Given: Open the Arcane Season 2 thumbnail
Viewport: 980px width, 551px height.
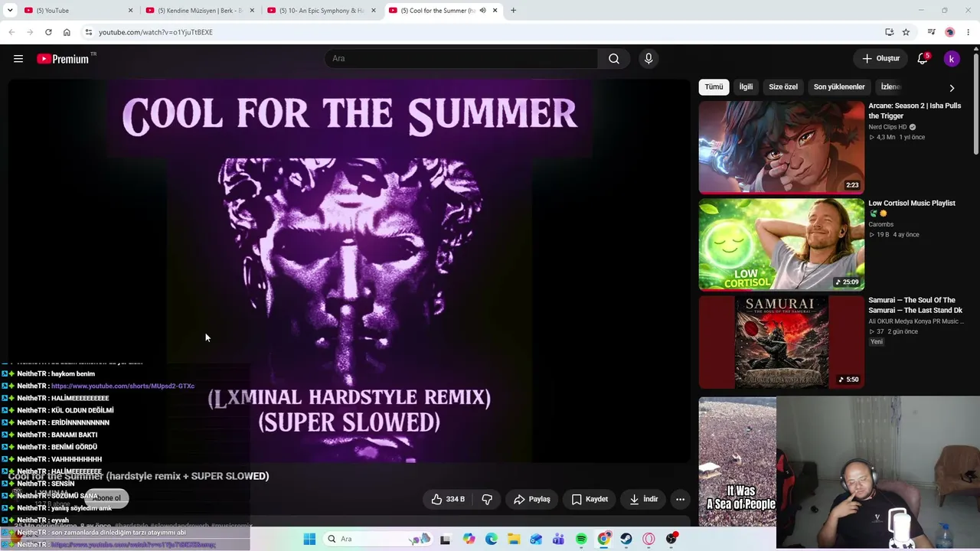Looking at the screenshot, I should (781, 147).
